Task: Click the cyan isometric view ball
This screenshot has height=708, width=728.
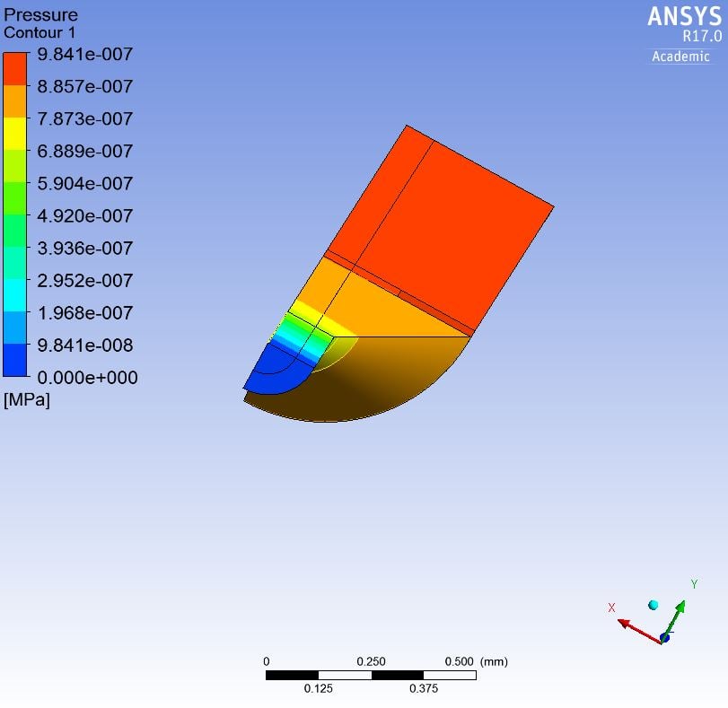Action: (x=653, y=606)
